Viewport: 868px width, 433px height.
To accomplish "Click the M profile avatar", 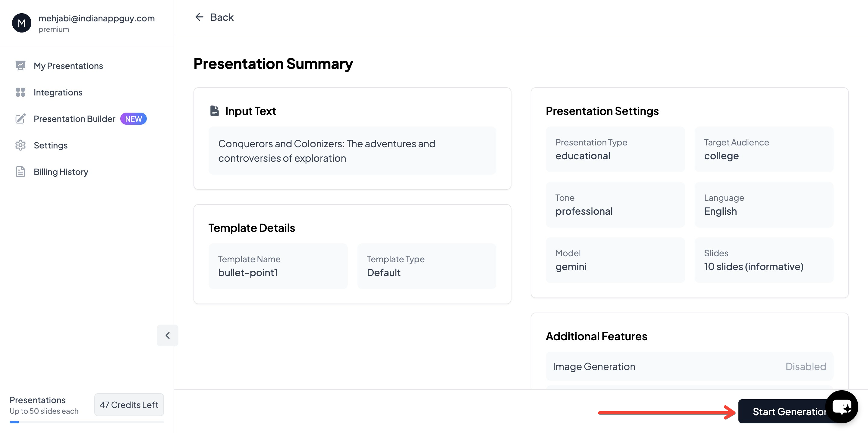I will pos(22,23).
